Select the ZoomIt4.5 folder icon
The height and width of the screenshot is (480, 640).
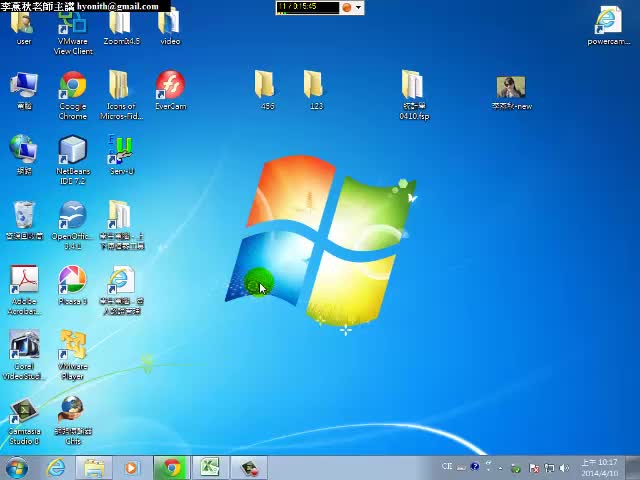tap(121, 29)
